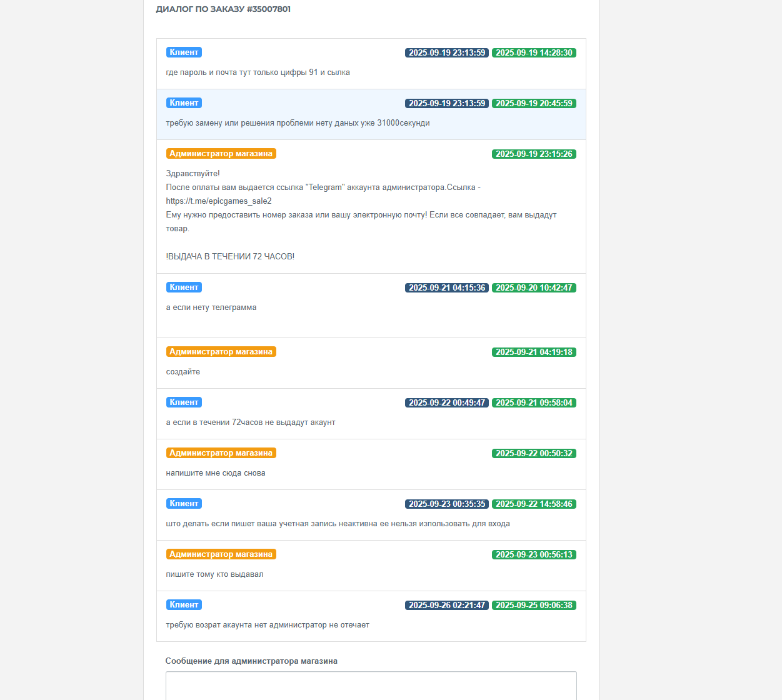Click the heading Диалог по заказу #35007801

point(223,9)
